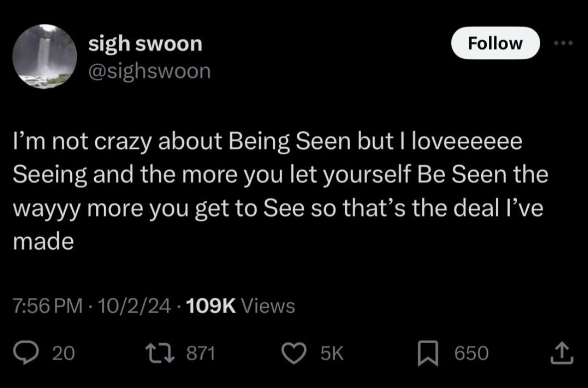The height and width of the screenshot is (388, 588).
Task: Click the 650 bookmarks count
Action: 471,353
